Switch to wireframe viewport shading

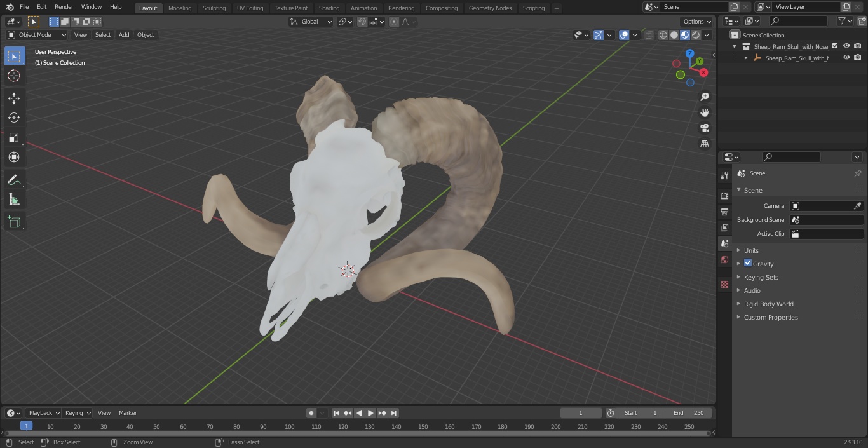[663, 35]
